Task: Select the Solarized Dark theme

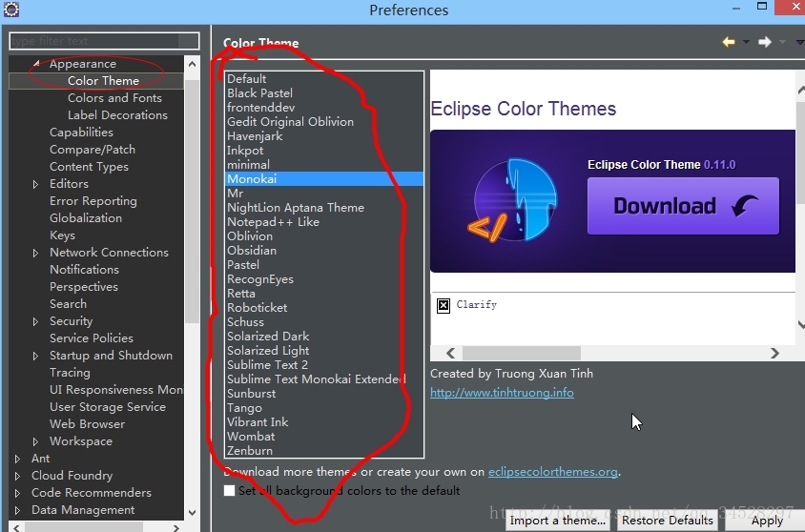Action: tap(324, 337)
